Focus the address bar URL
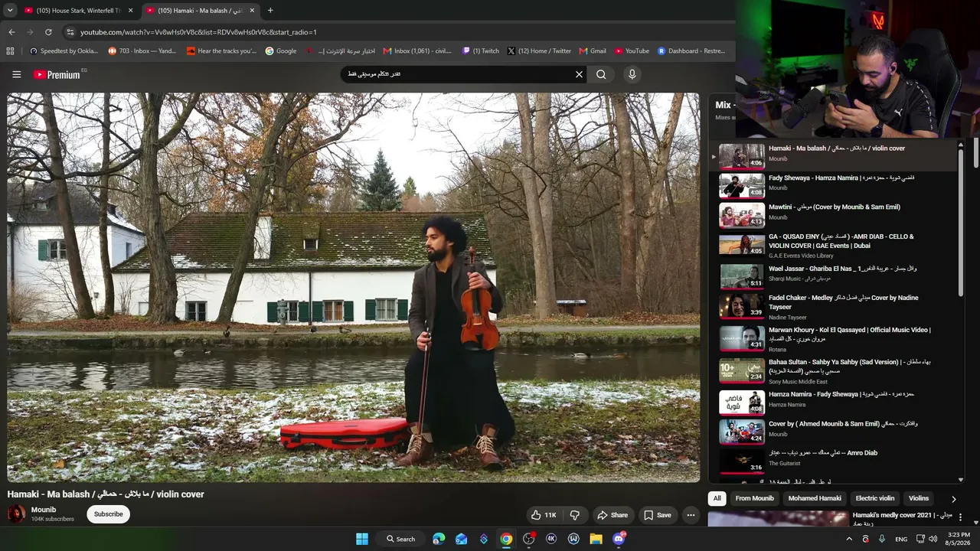This screenshot has width=980, height=551. 198,32
